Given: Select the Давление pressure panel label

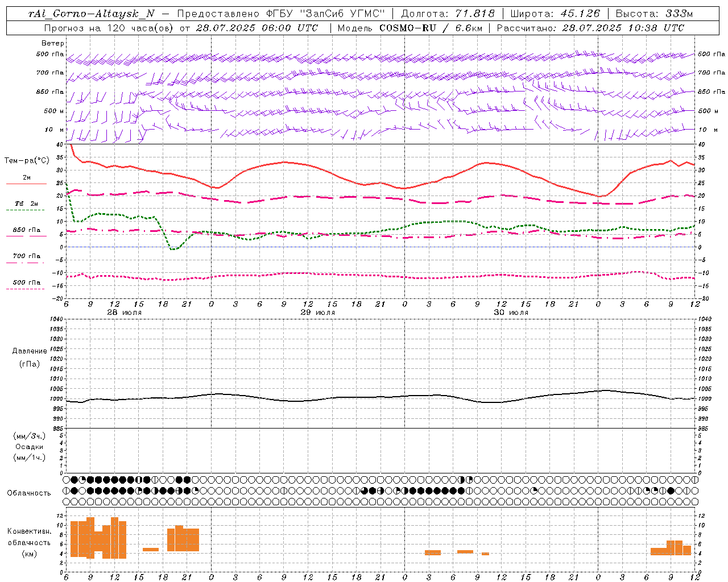Looking at the screenshot, I should click(30, 351).
